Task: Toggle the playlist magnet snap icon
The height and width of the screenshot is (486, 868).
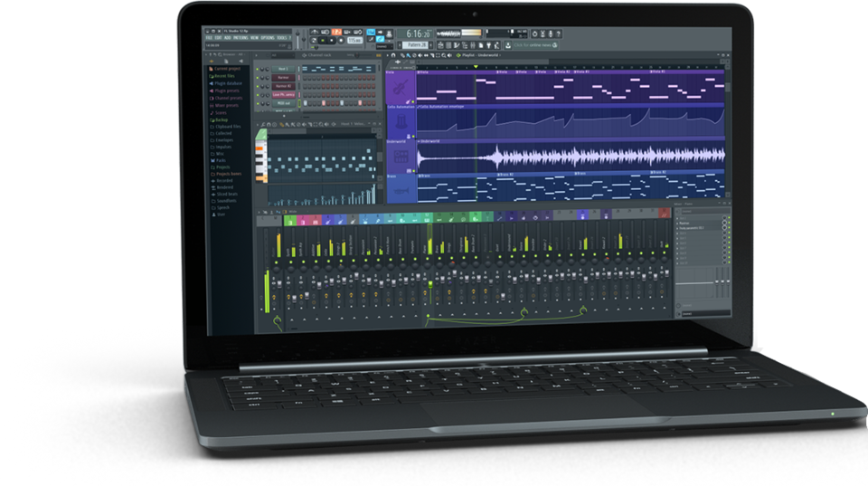Action: point(393,55)
